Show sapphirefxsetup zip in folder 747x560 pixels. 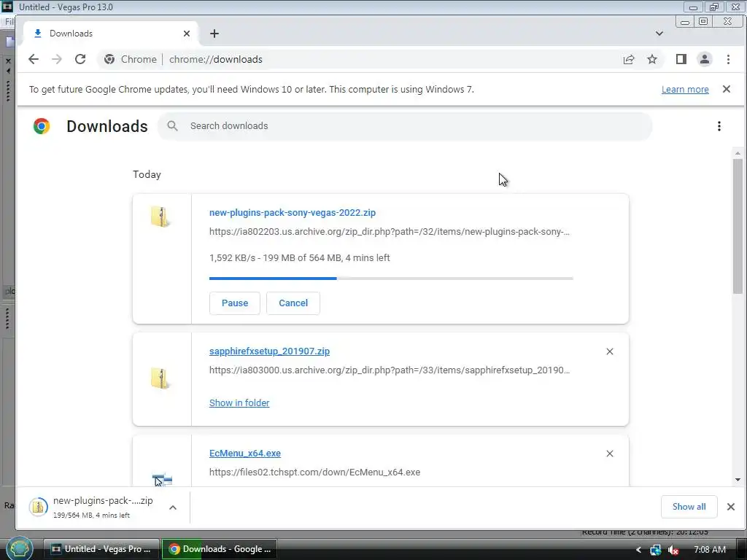[x=239, y=402]
